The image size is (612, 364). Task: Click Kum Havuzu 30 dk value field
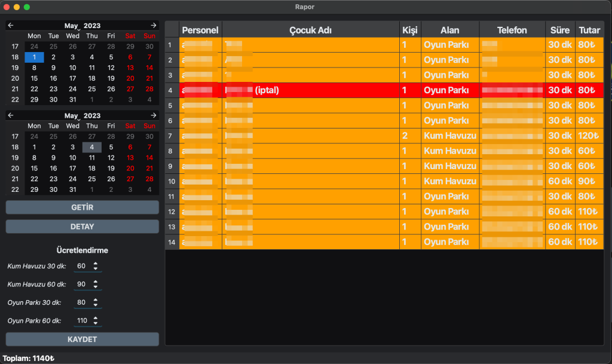[x=82, y=266]
